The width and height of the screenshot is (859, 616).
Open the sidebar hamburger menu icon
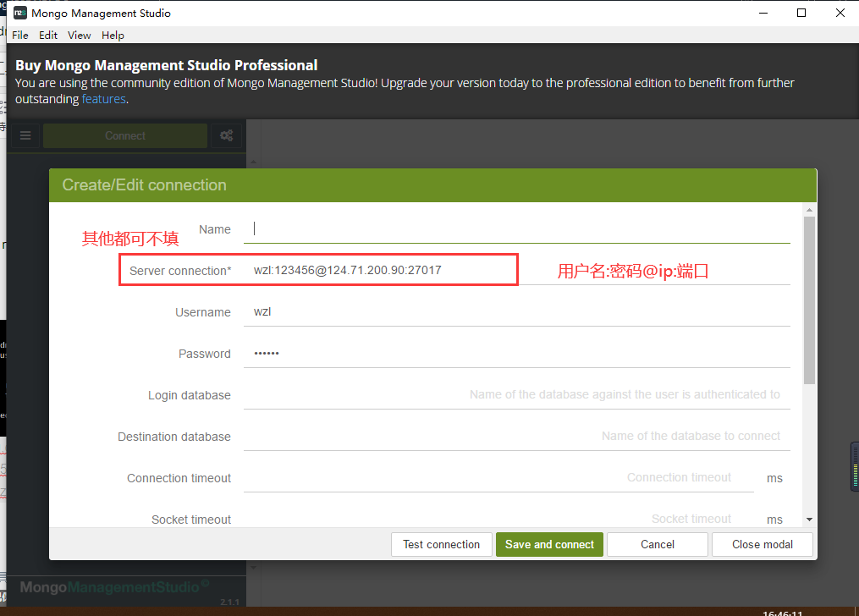25,135
